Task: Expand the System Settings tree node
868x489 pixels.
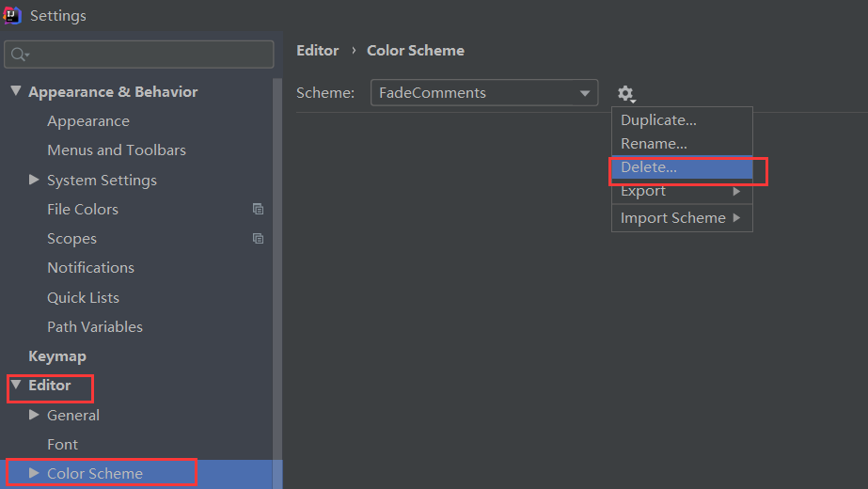Action: click(x=34, y=180)
